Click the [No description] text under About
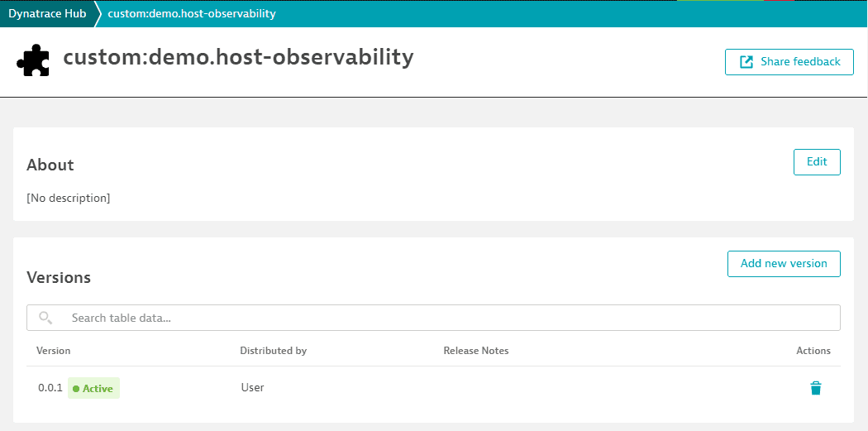The image size is (868, 431). tap(68, 198)
